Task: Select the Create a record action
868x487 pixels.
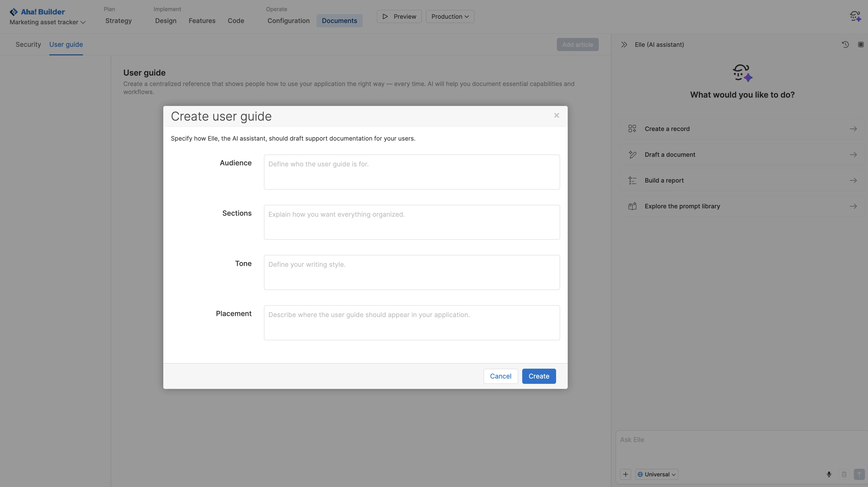Action: coord(741,128)
